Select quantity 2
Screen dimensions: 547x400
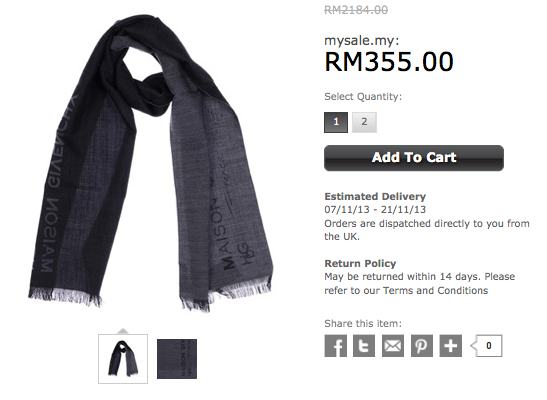pos(364,122)
